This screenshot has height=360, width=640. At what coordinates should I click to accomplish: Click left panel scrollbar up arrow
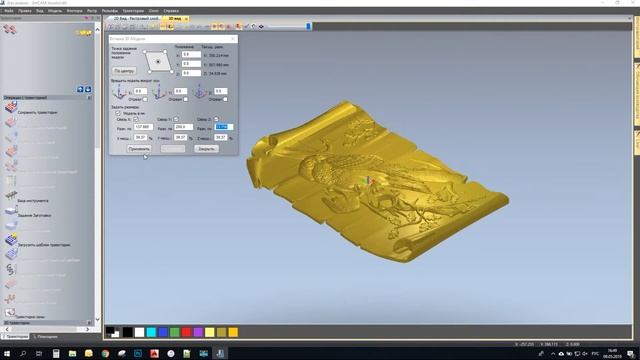click(97, 29)
